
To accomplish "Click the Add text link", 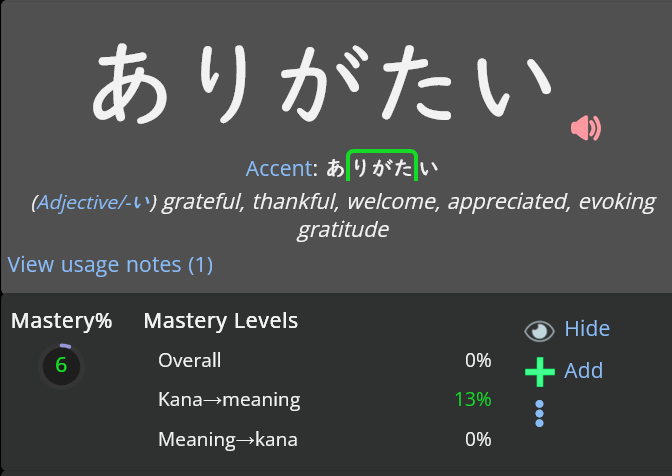I will (x=583, y=371).
